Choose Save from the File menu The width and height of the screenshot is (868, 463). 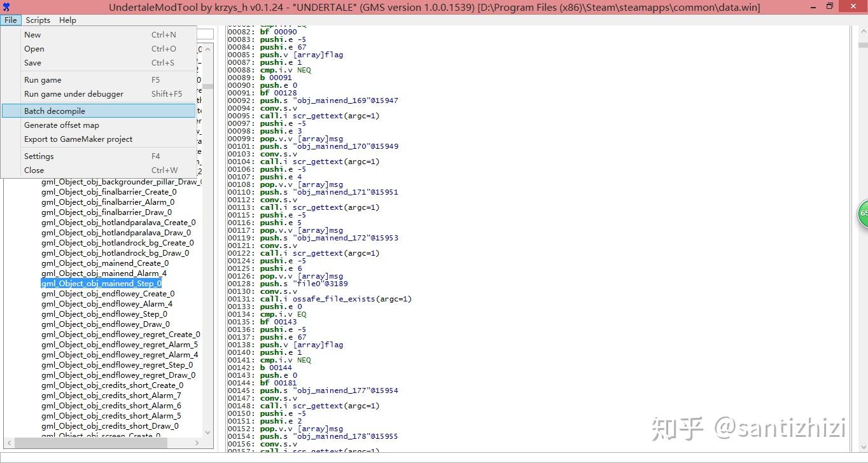(x=99, y=63)
